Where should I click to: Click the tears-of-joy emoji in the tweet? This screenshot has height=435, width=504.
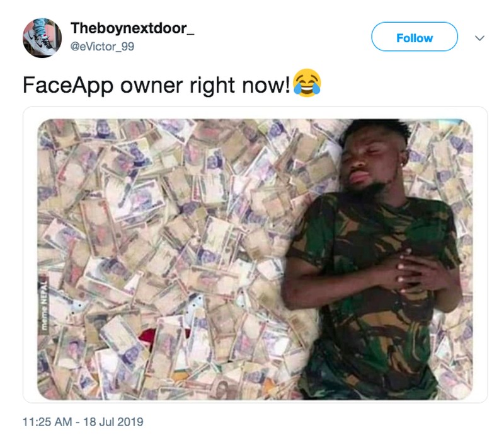point(307,83)
